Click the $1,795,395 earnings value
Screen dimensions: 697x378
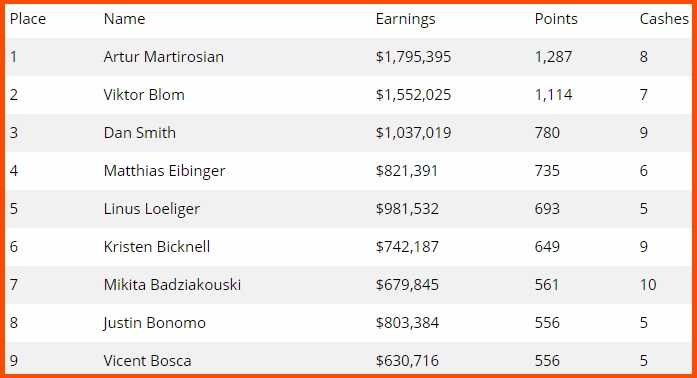point(413,57)
